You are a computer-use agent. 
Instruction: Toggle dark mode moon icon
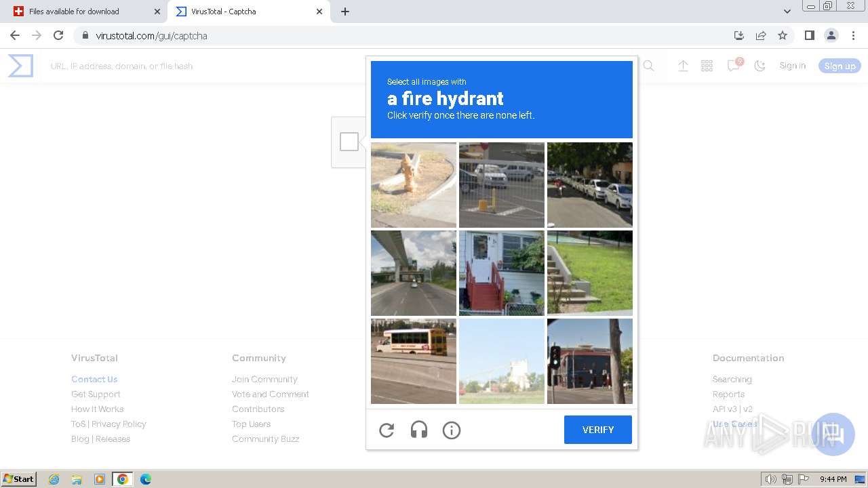tap(759, 66)
